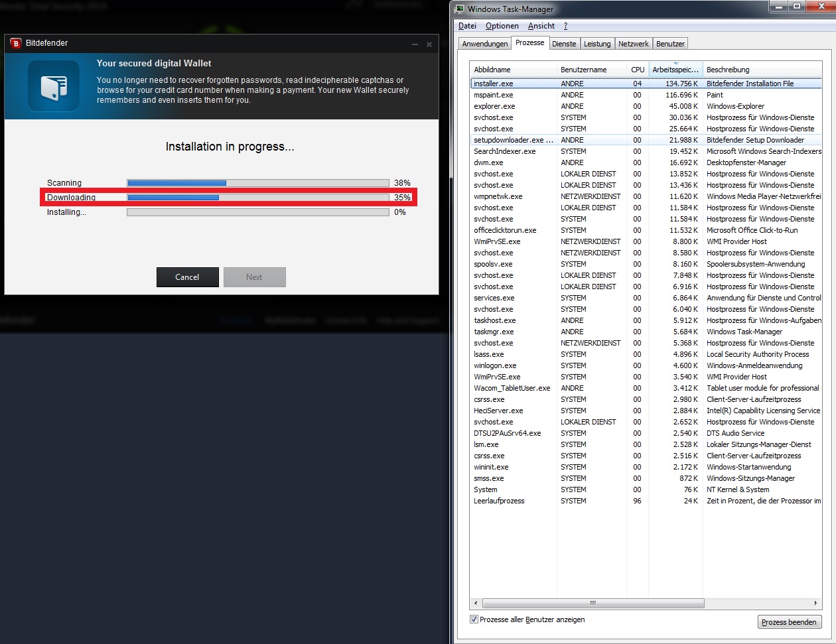836x644 pixels.
Task: Select the explorer.exe process
Action: (646, 106)
